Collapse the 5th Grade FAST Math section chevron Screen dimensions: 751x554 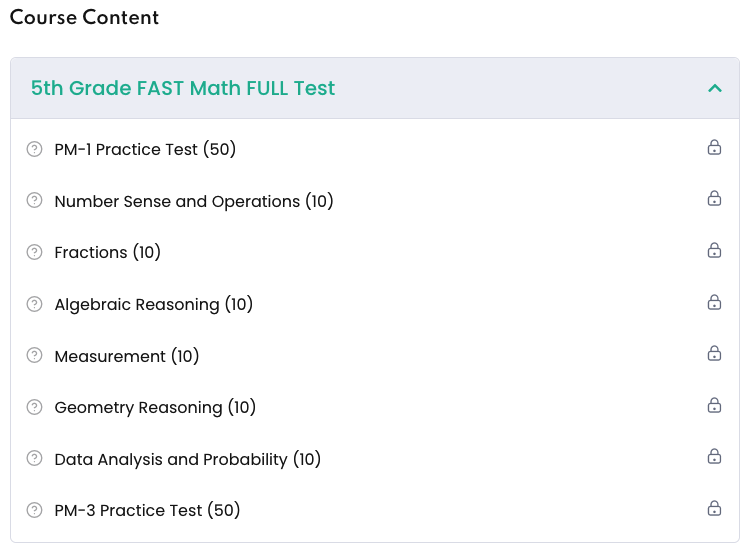(714, 88)
